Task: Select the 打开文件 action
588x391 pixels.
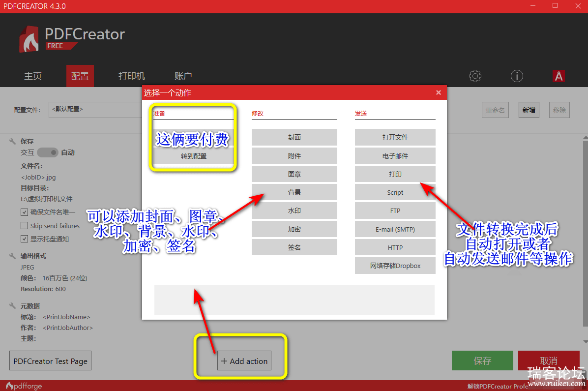Action: (395, 137)
